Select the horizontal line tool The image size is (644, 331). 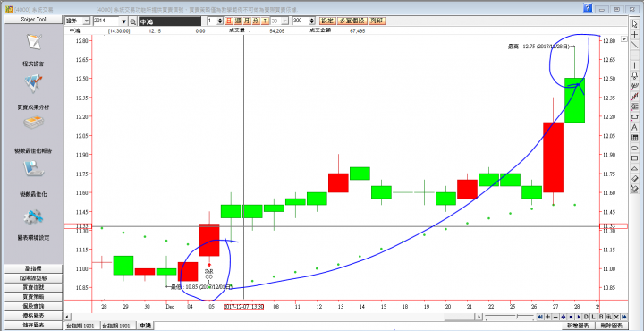pos(634,55)
